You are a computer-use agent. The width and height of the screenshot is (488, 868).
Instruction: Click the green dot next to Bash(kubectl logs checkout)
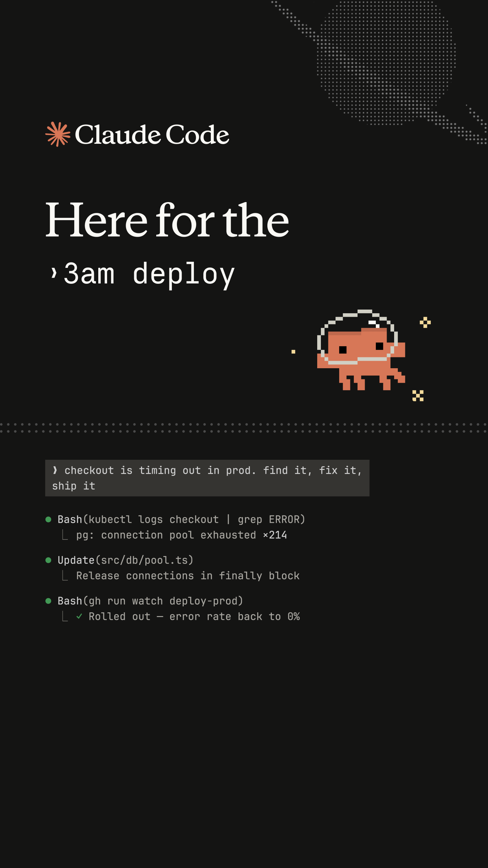[x=48, y=519]
